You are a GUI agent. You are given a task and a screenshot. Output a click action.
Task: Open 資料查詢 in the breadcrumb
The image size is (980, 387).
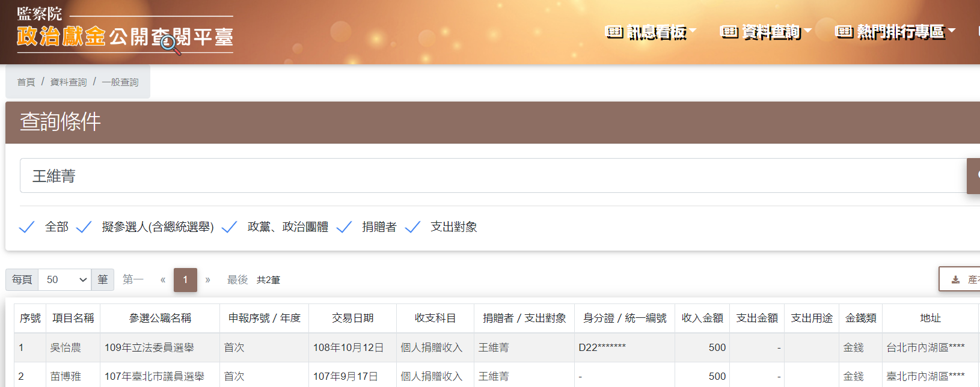click(x=69, y=82)
